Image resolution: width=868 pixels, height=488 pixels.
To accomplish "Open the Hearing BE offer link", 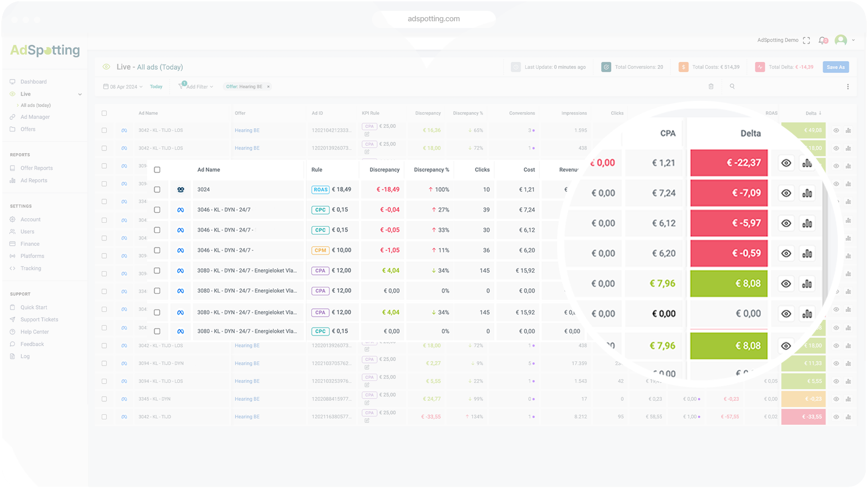I will tap(247, 131).
